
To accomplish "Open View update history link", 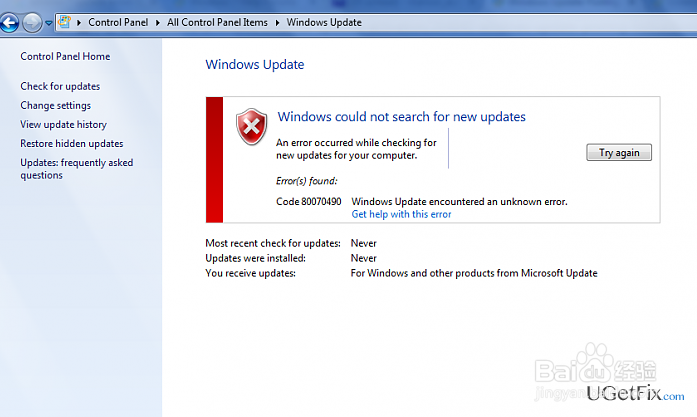I will click(x=64, y=124).
